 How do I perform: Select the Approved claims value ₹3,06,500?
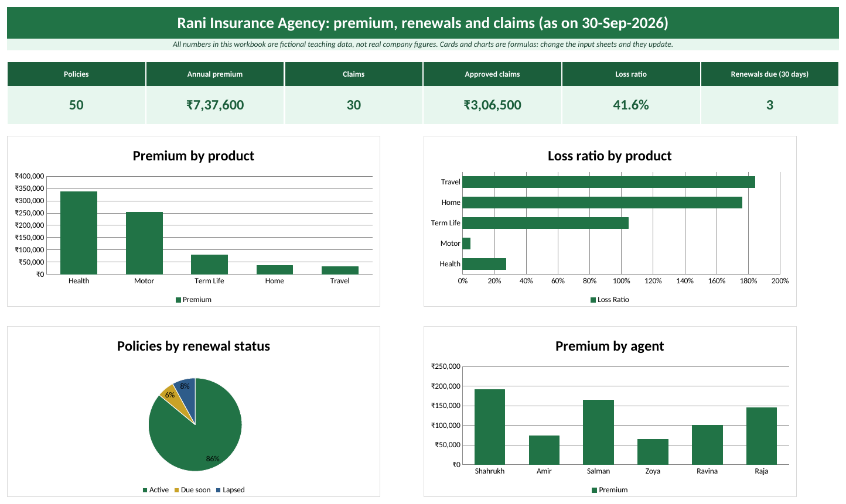(x=492, y=105)
